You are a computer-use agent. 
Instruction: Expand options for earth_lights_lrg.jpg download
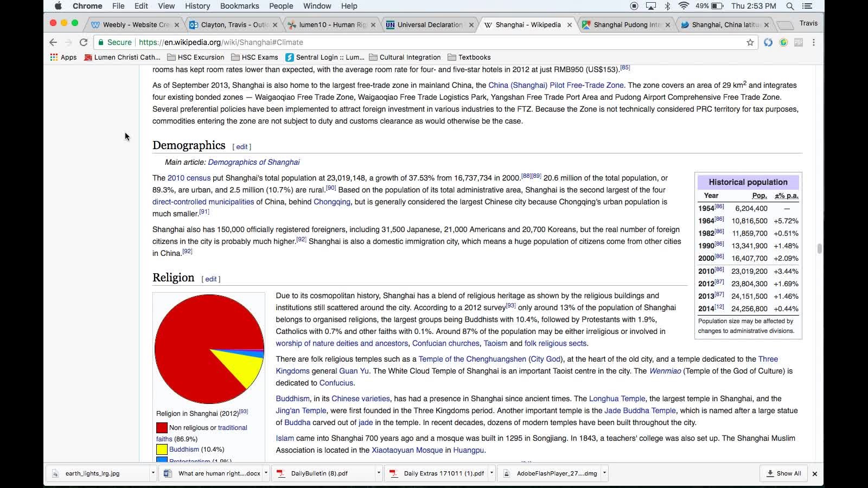[x=153, y=473]
